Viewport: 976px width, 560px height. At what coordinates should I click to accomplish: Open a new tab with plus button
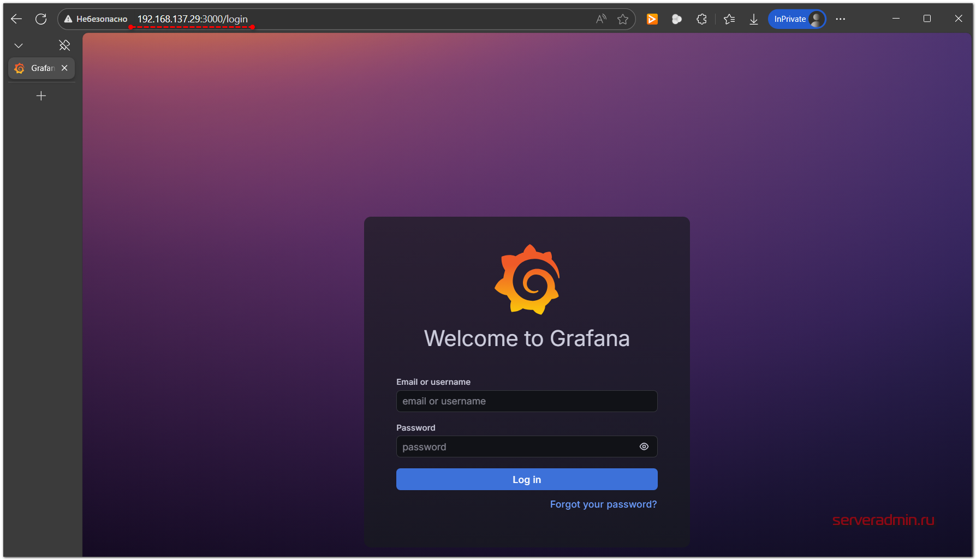(41, 96)
